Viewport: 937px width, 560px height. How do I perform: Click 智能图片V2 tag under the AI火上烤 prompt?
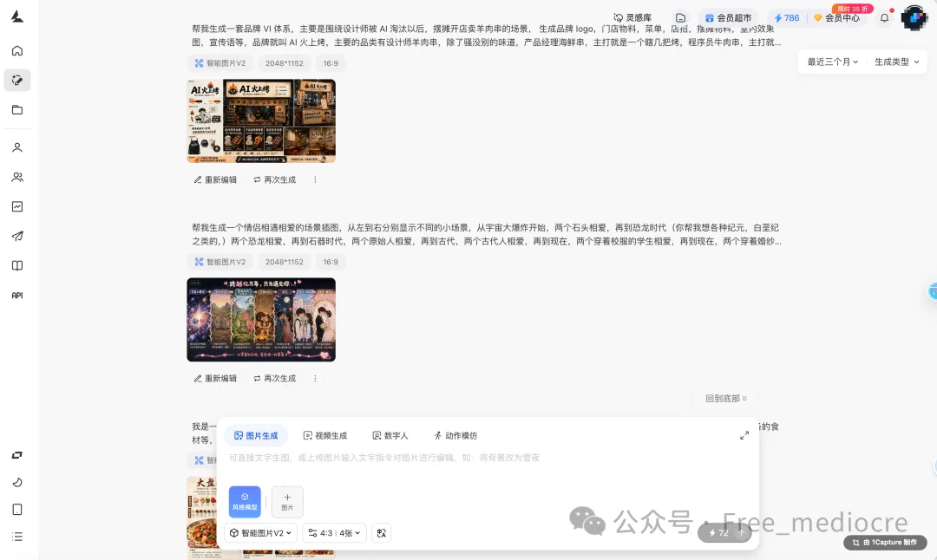pyautogui.click(x=220, y=63)
